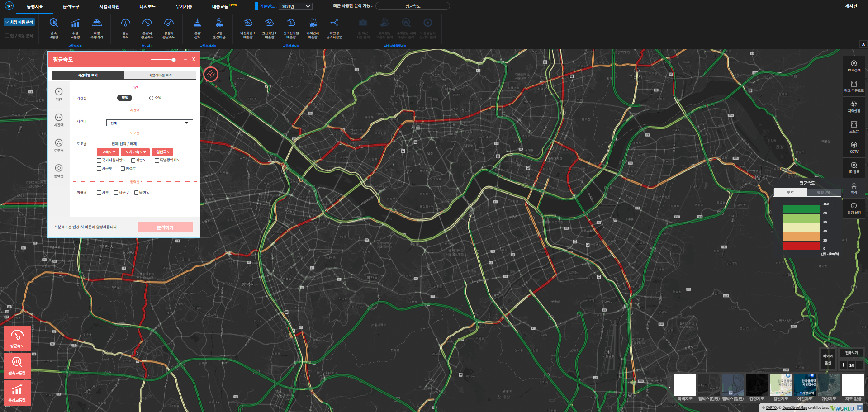Open the POI 검색 tool on the right sidebar
Screen dimensions: 868x412
pos(854,66)
